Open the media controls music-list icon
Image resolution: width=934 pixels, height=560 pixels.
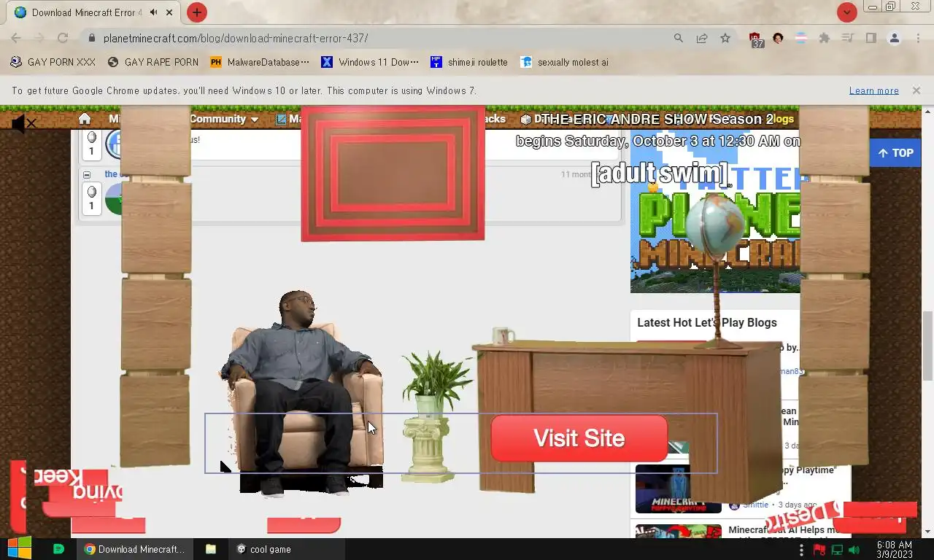847,38
